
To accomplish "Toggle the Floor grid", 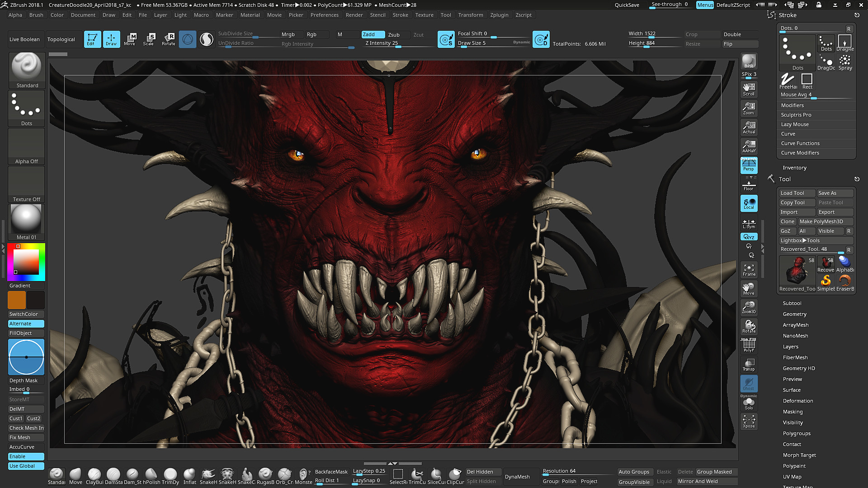I will click(749, 184).
